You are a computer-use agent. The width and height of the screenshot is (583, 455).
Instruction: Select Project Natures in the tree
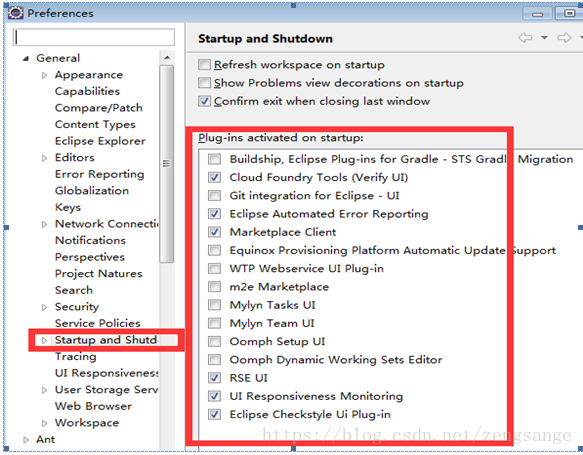pyautogui.click(x=99, y=274)
